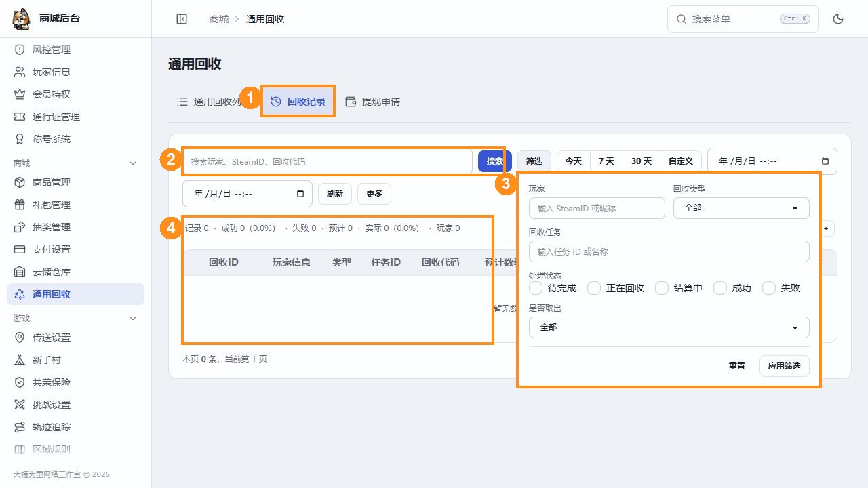The image size is (868, 488).
Task: Open 抽奖管理 sidebar item
Action: 75,227
